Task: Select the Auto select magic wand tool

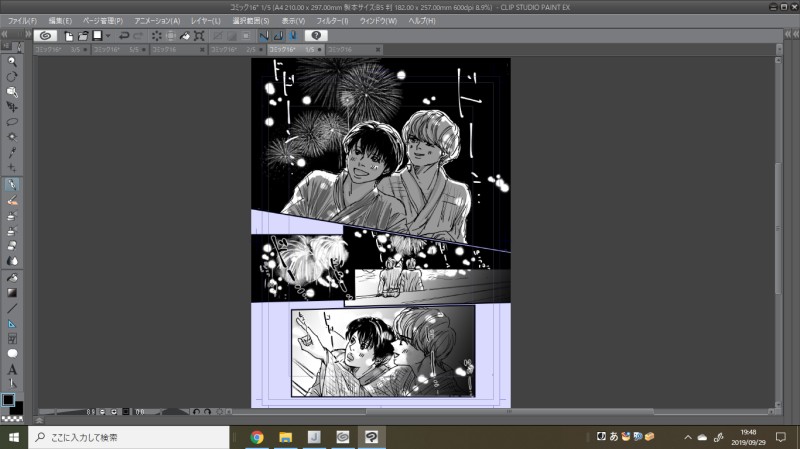Action: [12, 137]
